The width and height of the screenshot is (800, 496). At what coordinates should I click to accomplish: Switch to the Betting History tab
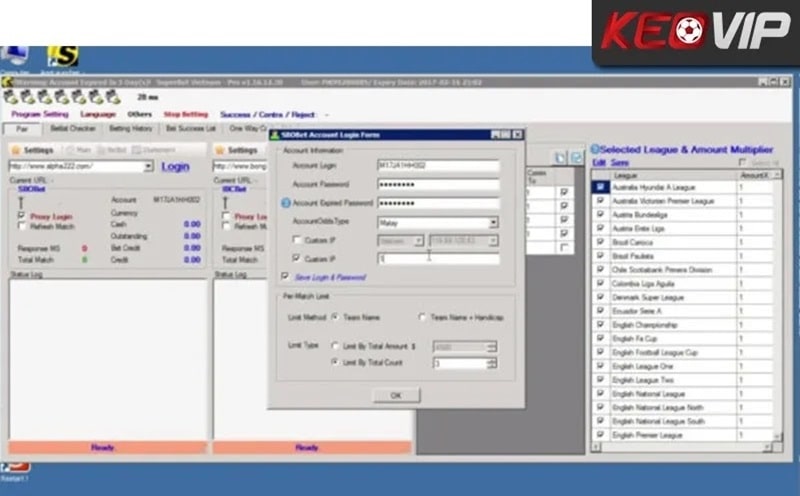click(130, 129)
